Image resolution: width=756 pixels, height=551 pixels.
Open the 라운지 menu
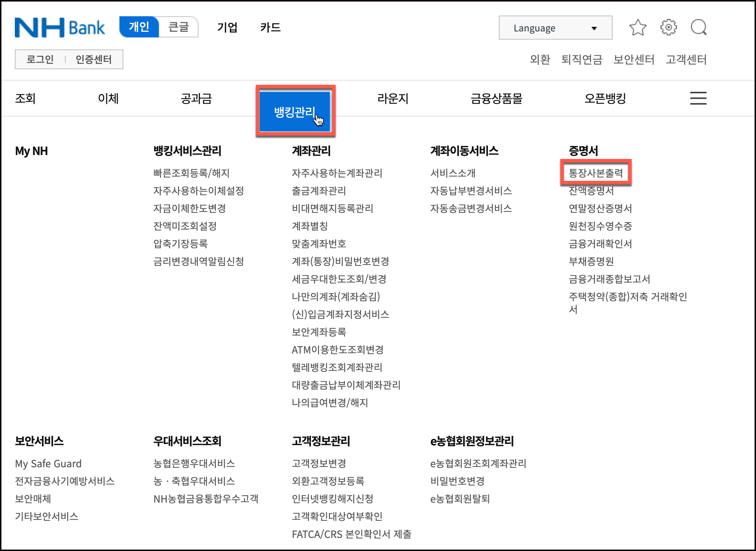coord(393,98)
